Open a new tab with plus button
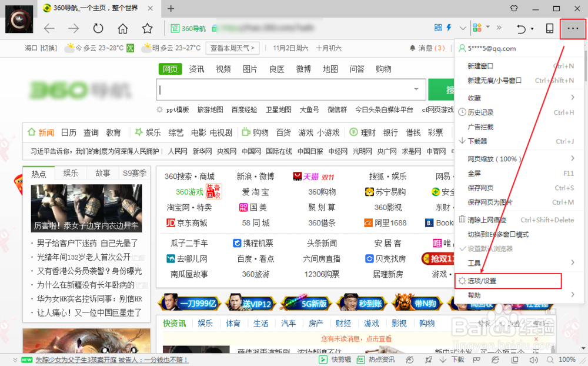The height and width of the screenshot is (366, 588). click(x=171, y=8)
